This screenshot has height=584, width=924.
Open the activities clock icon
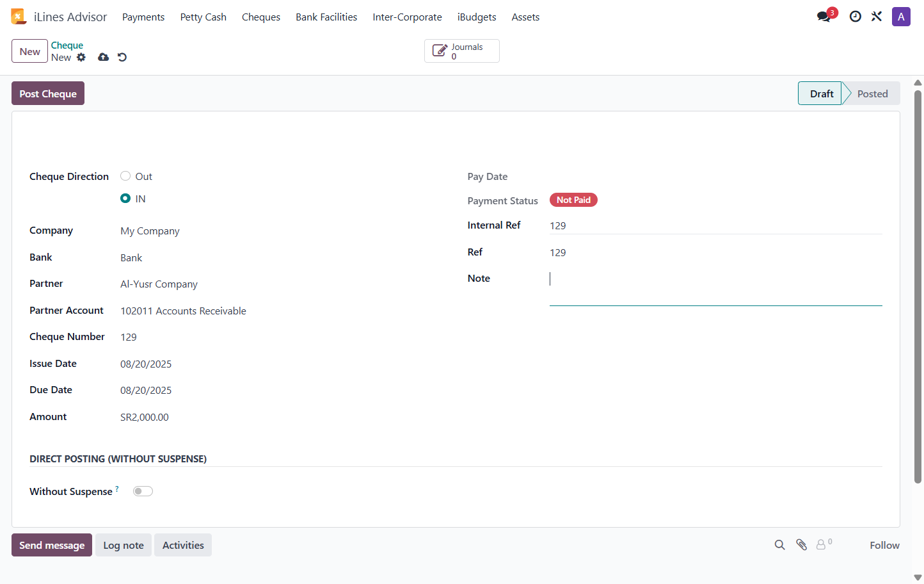click(855, 17)
